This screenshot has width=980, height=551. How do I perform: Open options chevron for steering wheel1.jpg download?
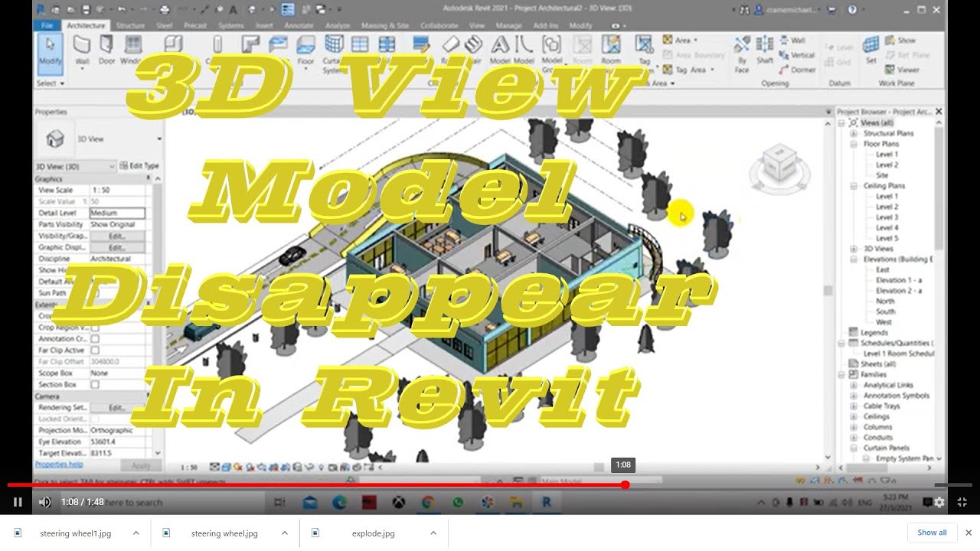[x=136, y=533]
